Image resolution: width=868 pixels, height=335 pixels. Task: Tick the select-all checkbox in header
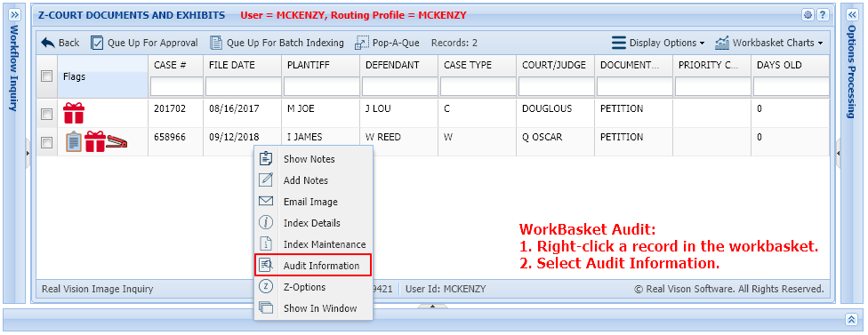(x=47, y=76)
